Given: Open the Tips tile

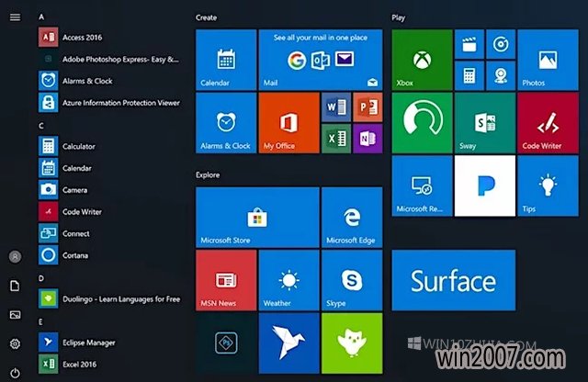Looking at the screenshot, I should (x=548, y=185).
